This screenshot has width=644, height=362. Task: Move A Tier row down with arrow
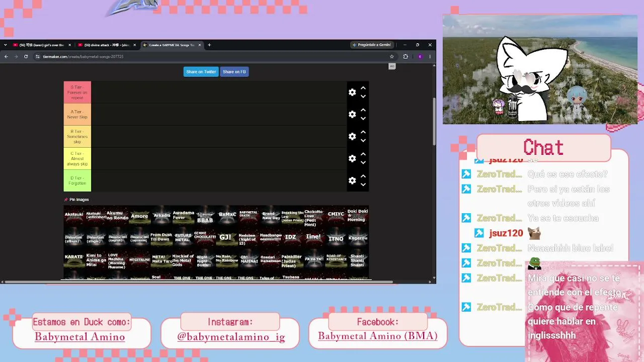coord(363,119)
